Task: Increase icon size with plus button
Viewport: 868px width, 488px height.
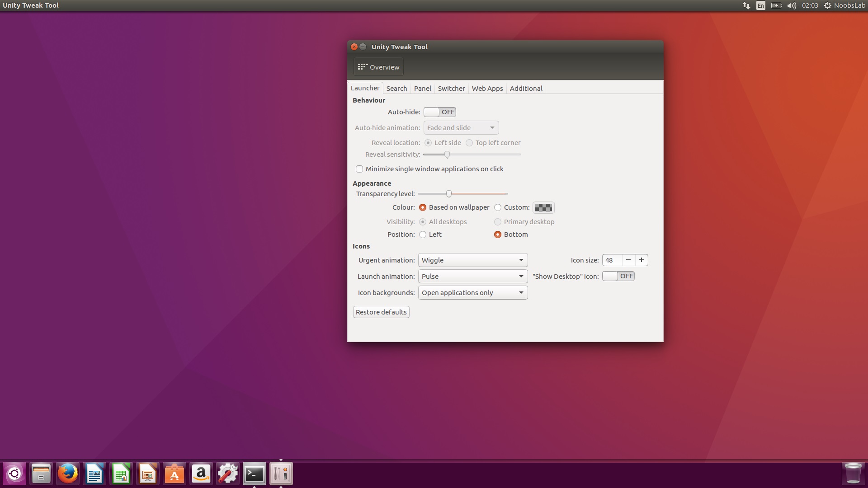Action: point(642,260)
